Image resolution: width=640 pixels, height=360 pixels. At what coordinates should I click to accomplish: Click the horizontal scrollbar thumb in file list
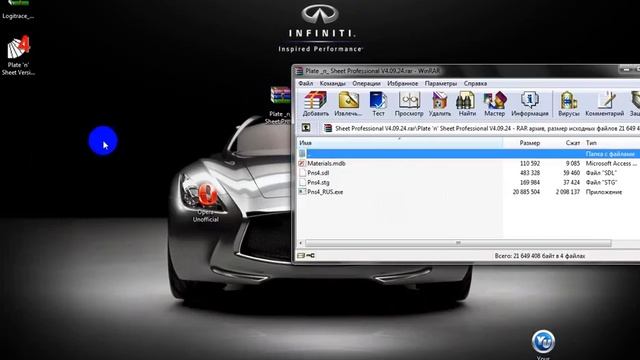tap(458, 243)
